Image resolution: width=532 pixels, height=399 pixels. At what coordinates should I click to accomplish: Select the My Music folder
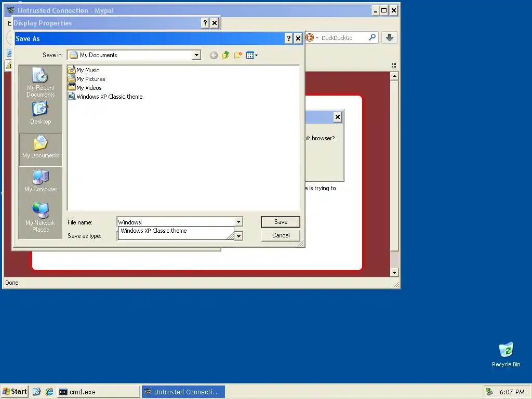pyautogui.click(x=84, y=70)
